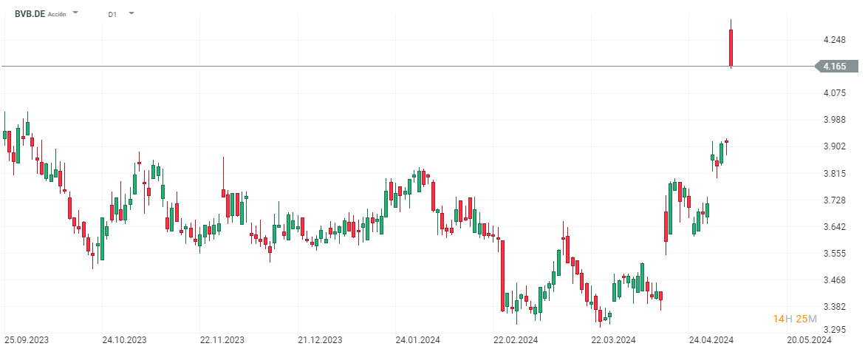Click the 4.165 current price tag
Viewport: 868px width, 352px height.
click(834, 67)
